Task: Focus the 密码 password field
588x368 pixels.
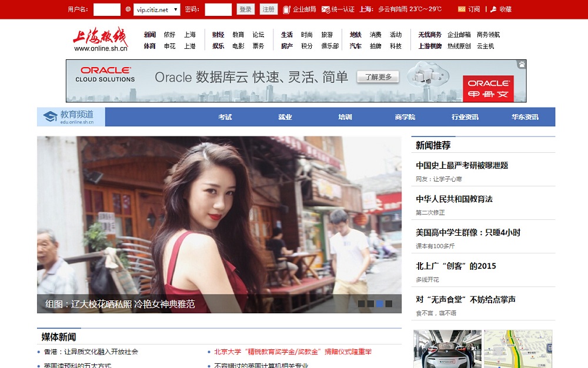Action: tap(218, 10)
